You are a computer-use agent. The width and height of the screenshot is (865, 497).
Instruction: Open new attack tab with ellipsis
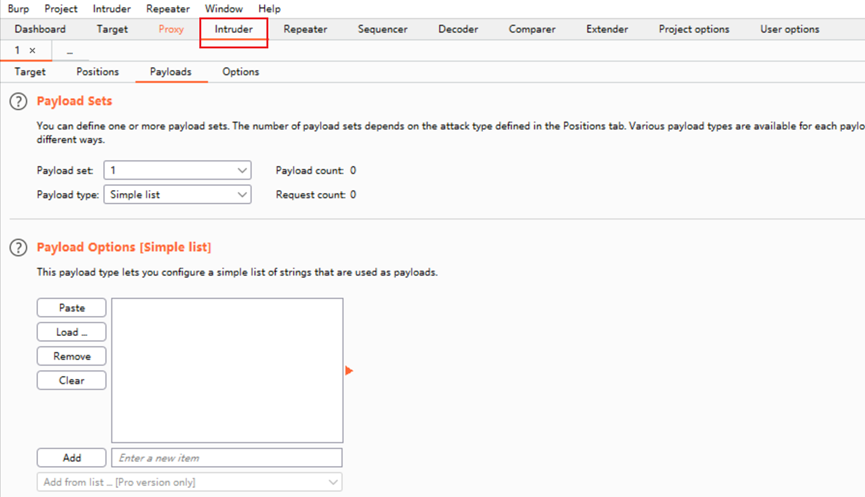point(70,51)
